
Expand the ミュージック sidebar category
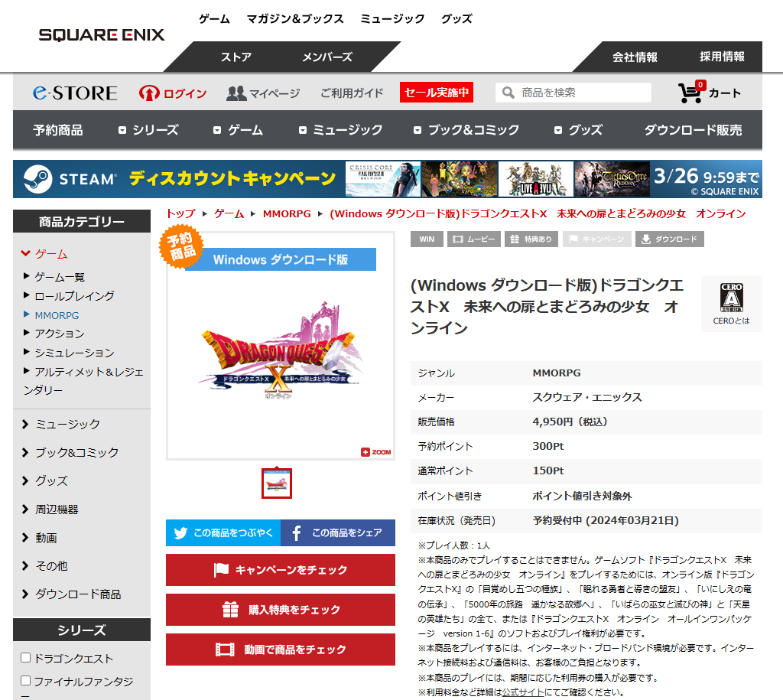[60, 424]
